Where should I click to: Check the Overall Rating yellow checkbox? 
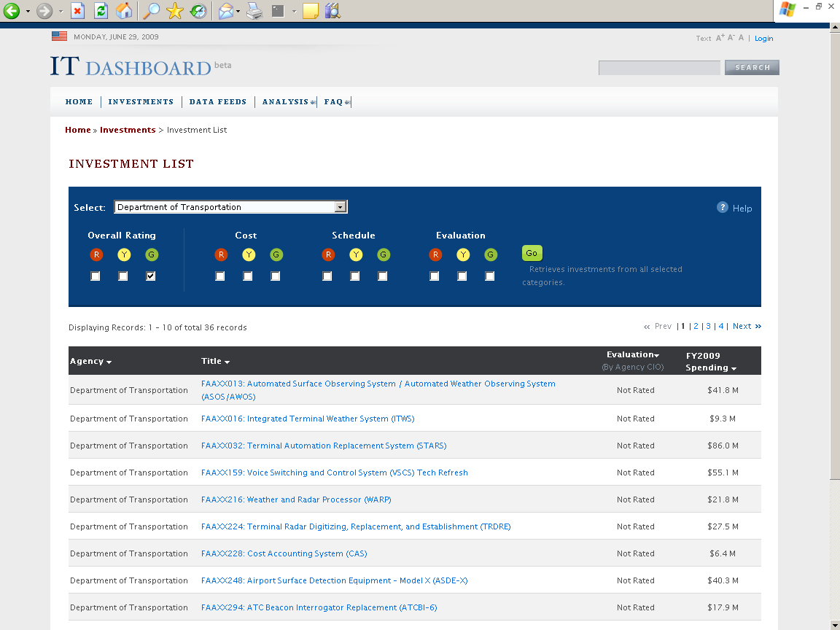[123, 276]
